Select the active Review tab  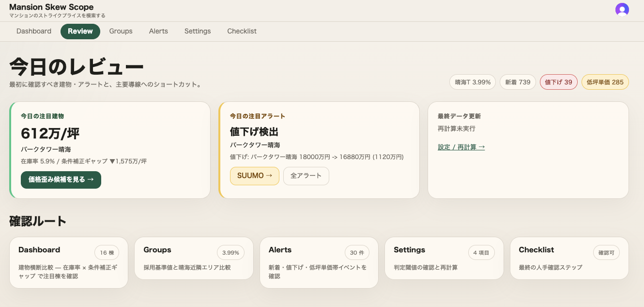(80, 31)
